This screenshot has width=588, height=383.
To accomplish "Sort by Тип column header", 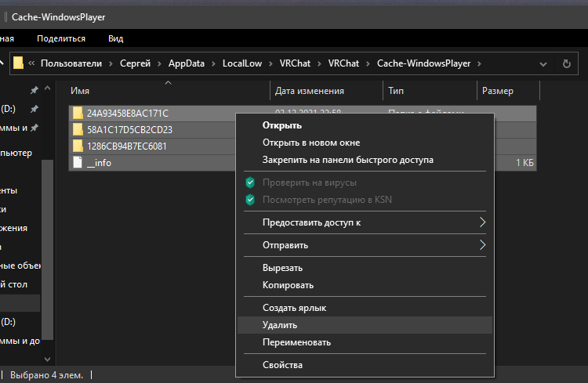I will [x=396, y=91].
